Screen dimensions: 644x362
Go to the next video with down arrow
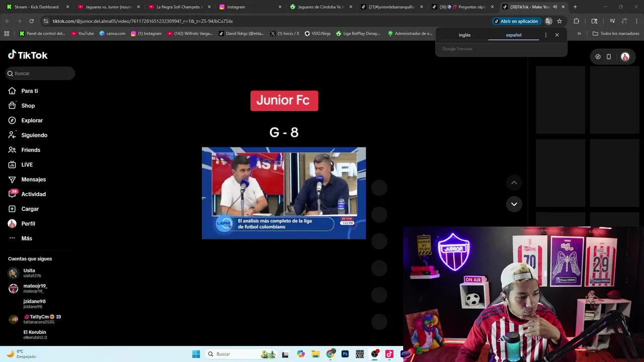pyautogui.click(x=514, y=204)
